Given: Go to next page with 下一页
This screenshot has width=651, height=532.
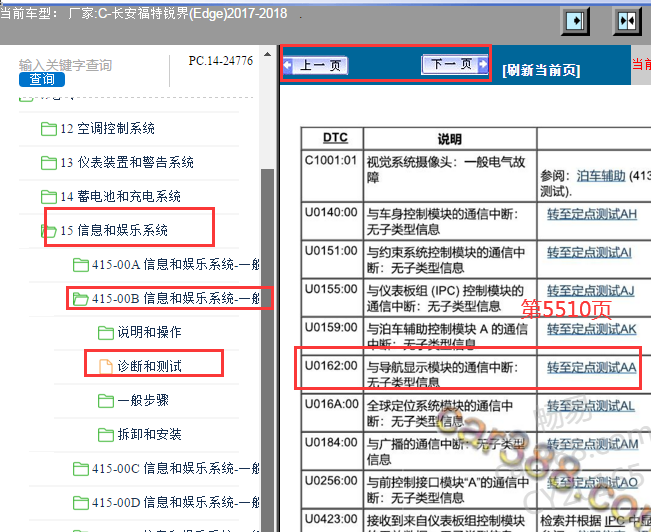Looking at the screenshot, I should [x=454, y=64].
